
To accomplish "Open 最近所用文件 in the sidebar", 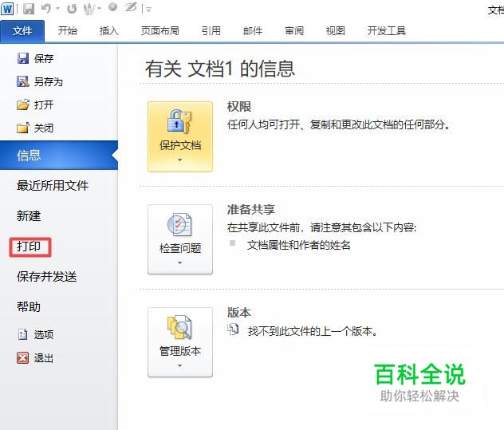I will (53, 186).
